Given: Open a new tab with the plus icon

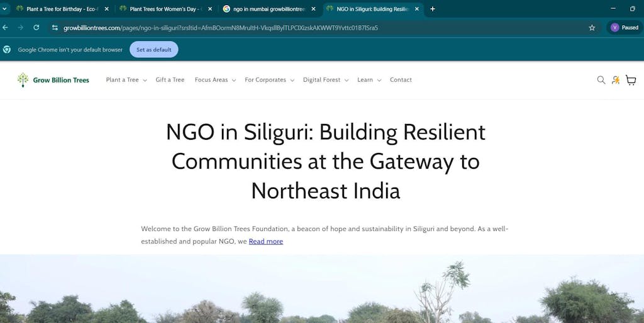Looking at the screenshot, I should pyautogui.click(x=433, y=9).
